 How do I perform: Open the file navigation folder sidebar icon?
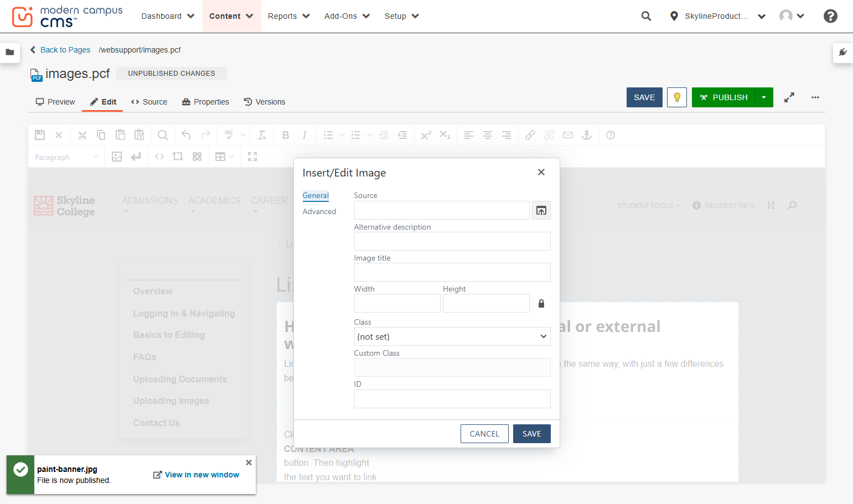[x=10, y=53]
